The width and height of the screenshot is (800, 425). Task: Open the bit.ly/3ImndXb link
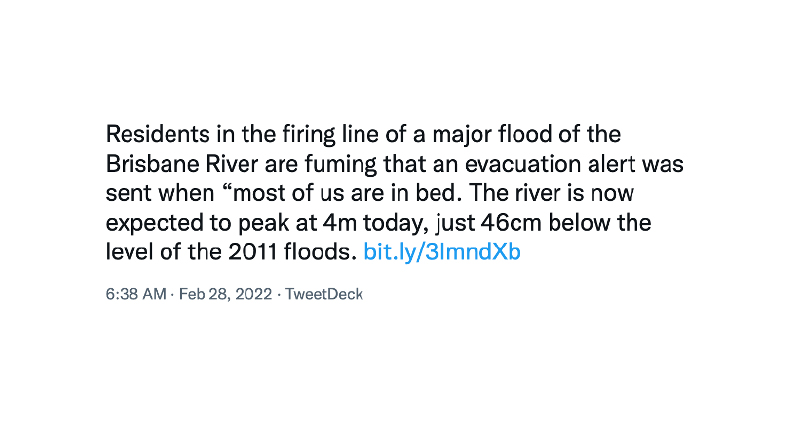442,252
